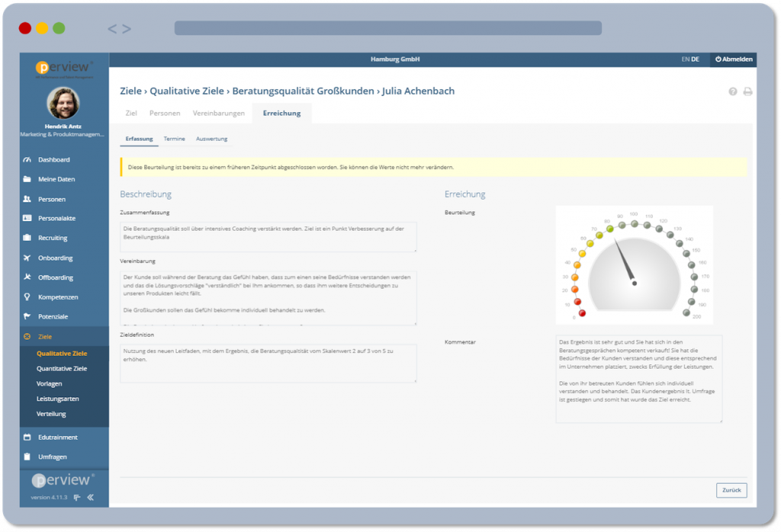The width and height of the screenshot is (781, 532).
Task: Click the Kommentar text field
Action: [638, 379]
